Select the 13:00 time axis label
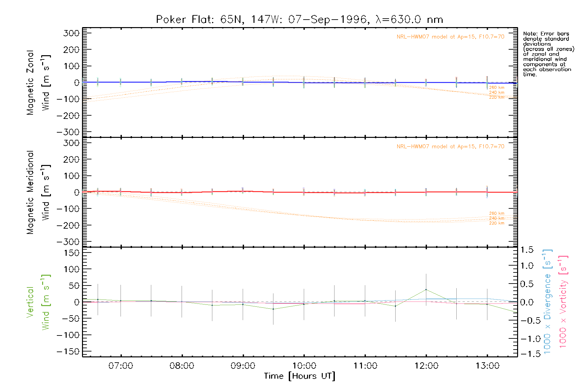Viewport: 588px width, 392px height. point(487,366)
